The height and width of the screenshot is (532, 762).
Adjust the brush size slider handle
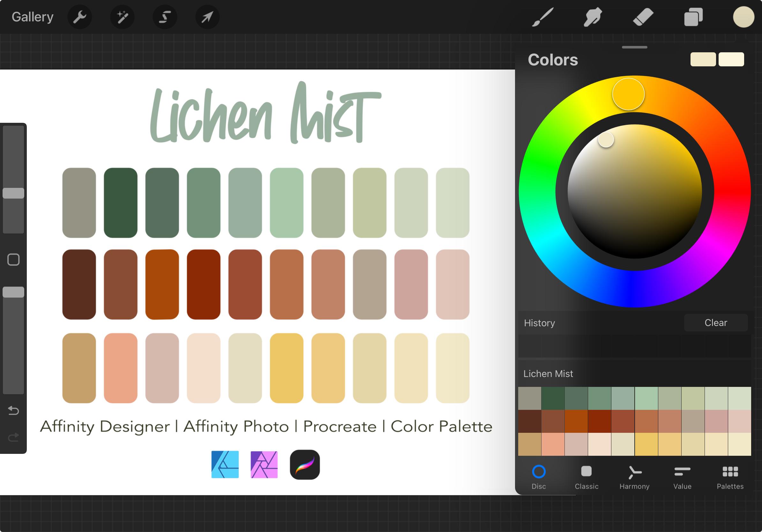tap(13, 193)
